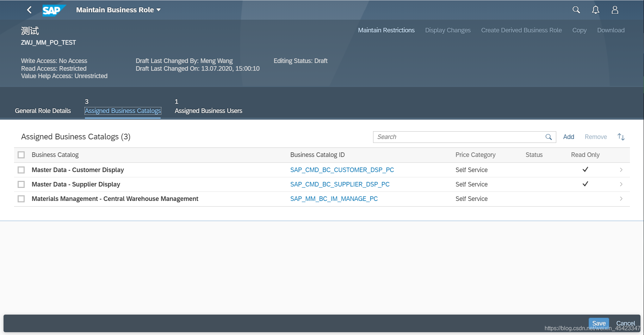Screen dimensions: 644x335
Task: Open SAP_CMD_BC_CUSTOMER_DSP_PC link
Action: (342, 170)
